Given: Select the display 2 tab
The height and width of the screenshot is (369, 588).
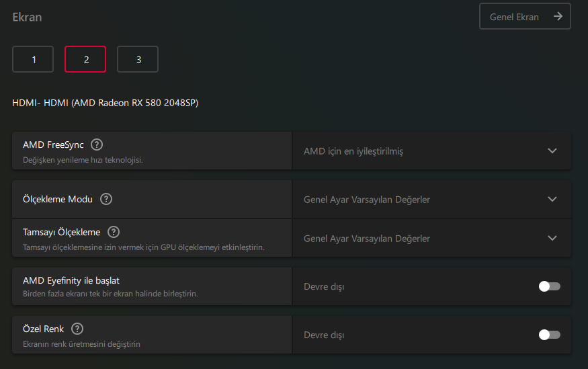Looking at the screenshot, I should click(x=85, y=59).
